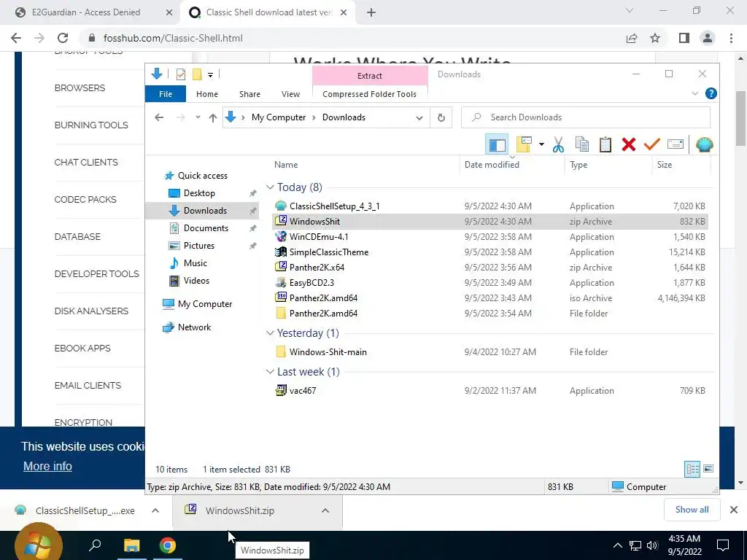Toggle the navigation pane toolbar icon
Viewport: 747px width, 560px height.
[x=498, y=144]
